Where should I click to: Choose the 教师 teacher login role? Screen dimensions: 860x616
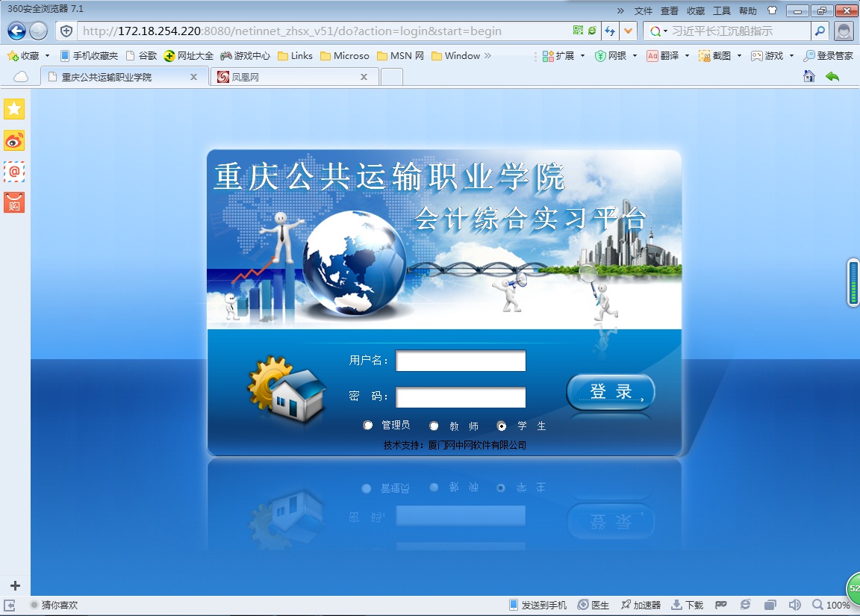pos(434,425)
